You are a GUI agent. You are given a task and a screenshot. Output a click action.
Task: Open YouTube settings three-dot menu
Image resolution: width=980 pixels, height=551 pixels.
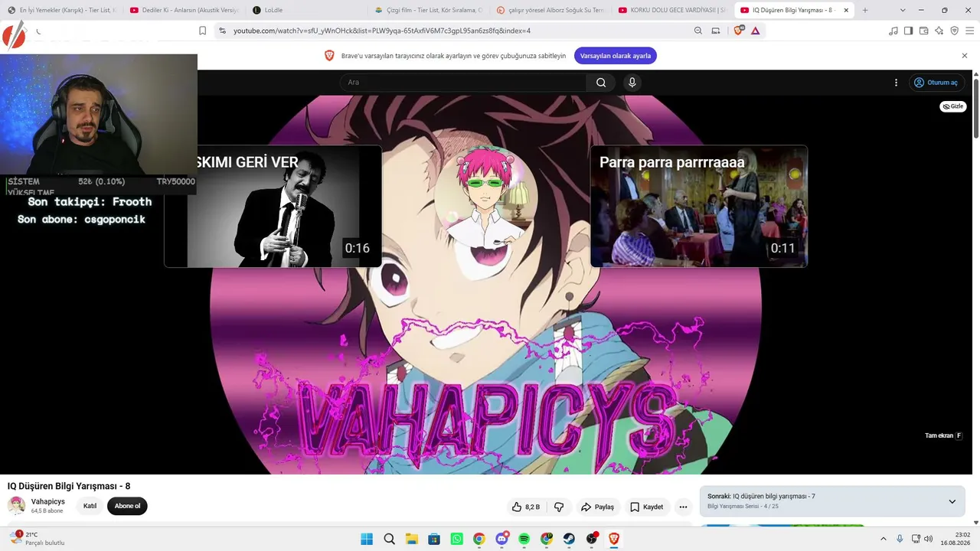pos(896,83)
